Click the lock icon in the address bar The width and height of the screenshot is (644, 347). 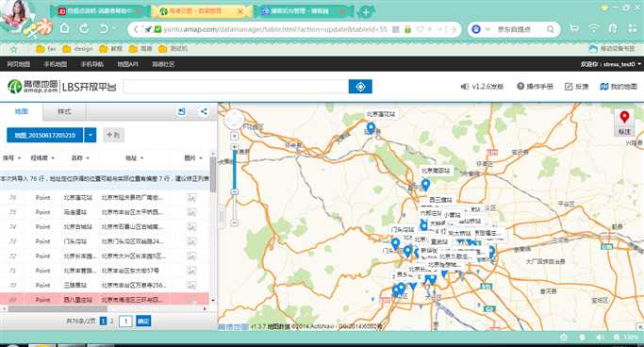(x=407, y=29)
